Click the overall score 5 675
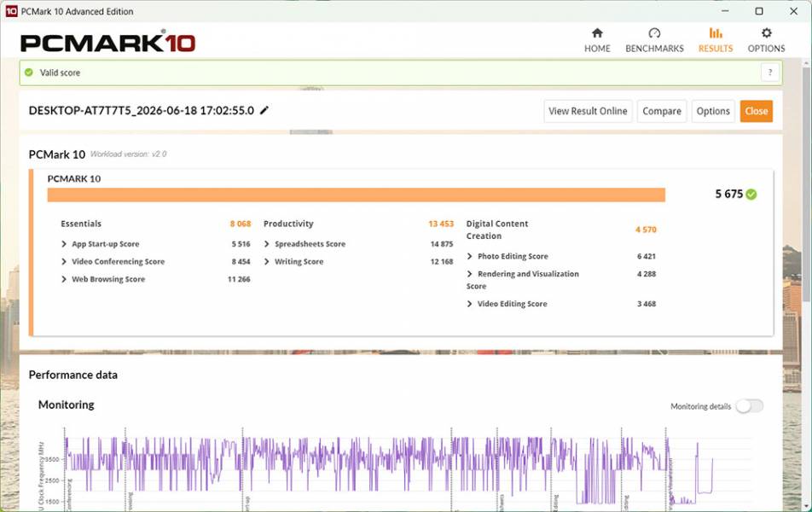The height and width of the screenshot is (512, 812). pyautogui.click(x=728, y=195)
